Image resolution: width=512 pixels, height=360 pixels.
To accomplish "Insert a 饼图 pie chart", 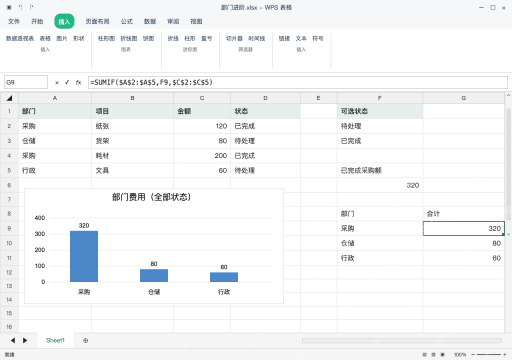I will 148,39.
